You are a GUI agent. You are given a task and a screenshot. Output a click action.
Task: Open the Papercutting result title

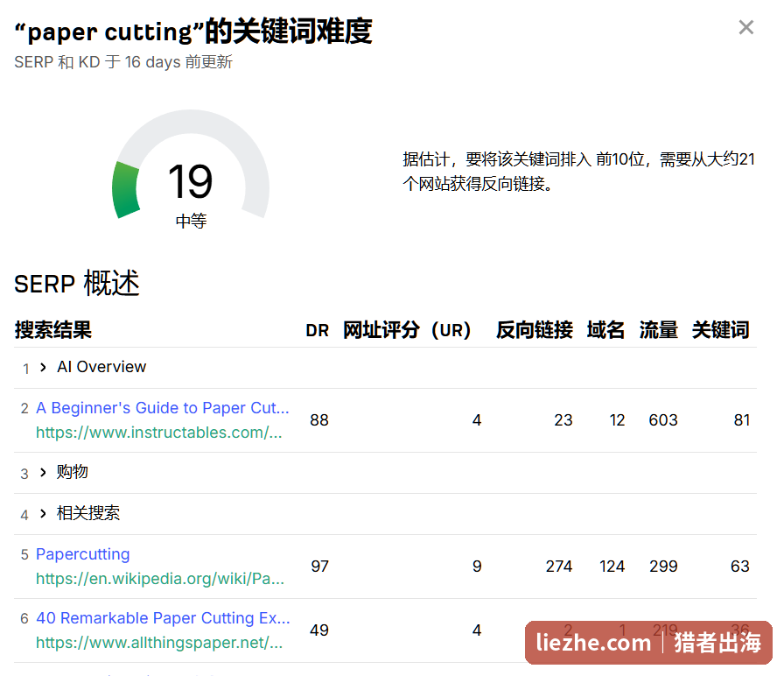[83, 554]
